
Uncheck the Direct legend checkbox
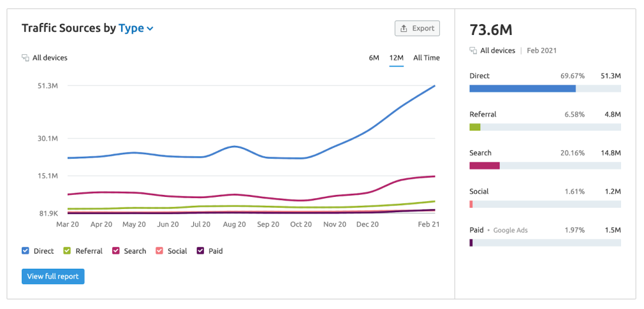tap(26, 251)
